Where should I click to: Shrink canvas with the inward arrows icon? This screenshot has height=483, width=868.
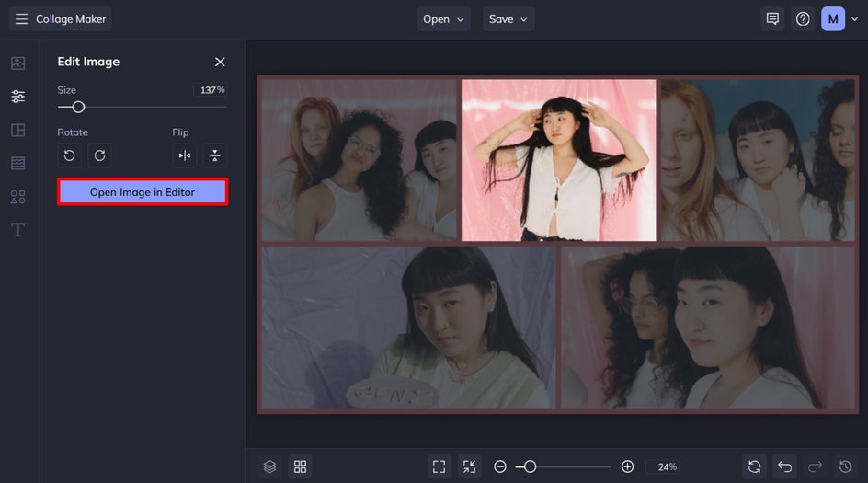click(x=470, y=466)
